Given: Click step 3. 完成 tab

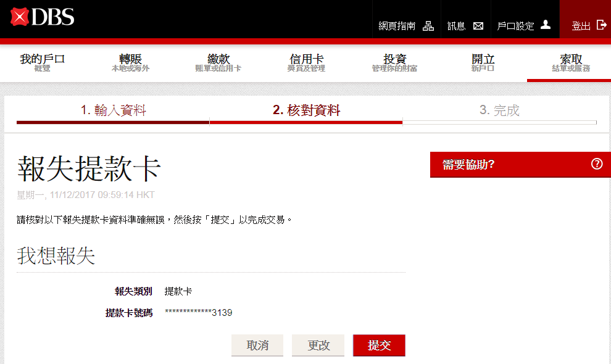Looking at the screenshot, I should coord(499,110).
